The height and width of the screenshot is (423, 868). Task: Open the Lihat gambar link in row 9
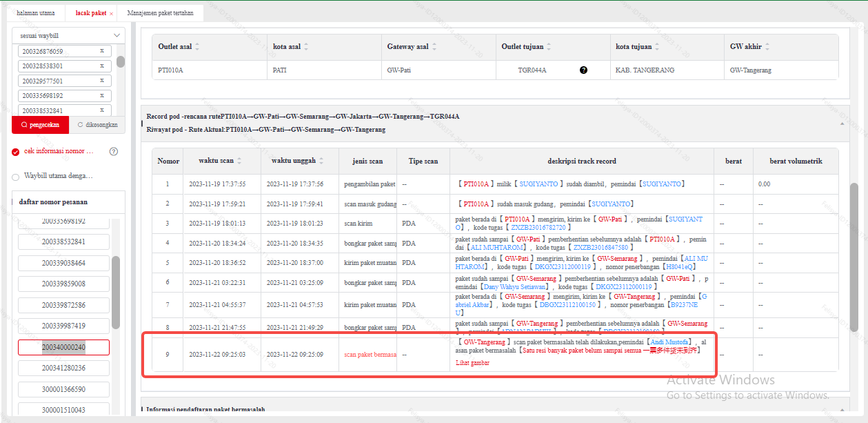point(472,363)
